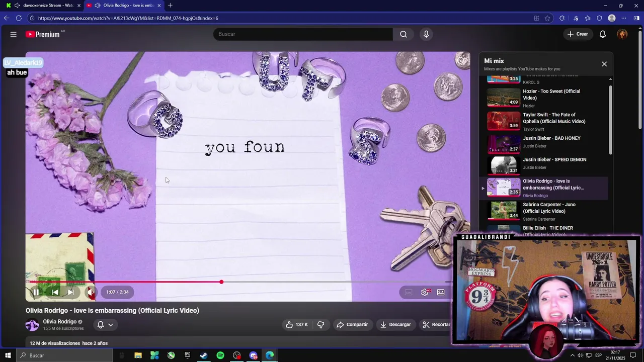Toggle the Edge sidebar button
644x362 pixels.
click(x=636, y=18)
